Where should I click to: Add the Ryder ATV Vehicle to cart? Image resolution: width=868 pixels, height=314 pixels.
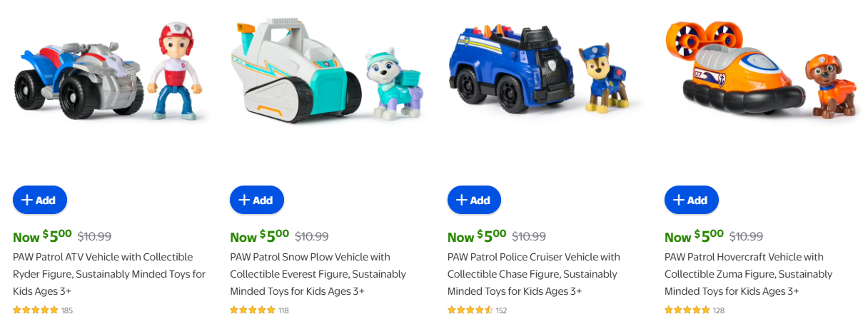(x=39, y=200)
